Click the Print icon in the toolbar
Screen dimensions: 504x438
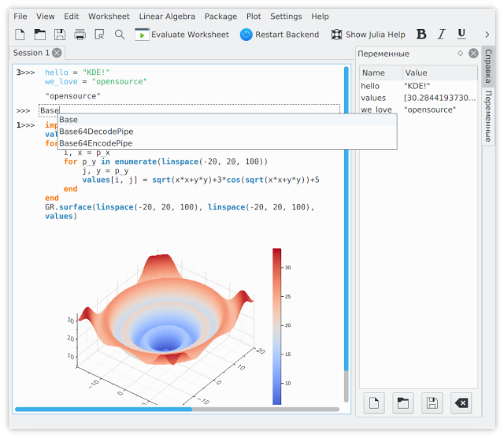coord(80,35)
